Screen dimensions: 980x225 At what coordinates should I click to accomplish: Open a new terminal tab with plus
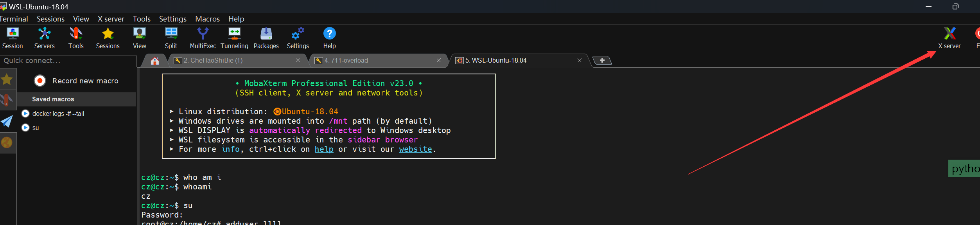coord(602,60)
